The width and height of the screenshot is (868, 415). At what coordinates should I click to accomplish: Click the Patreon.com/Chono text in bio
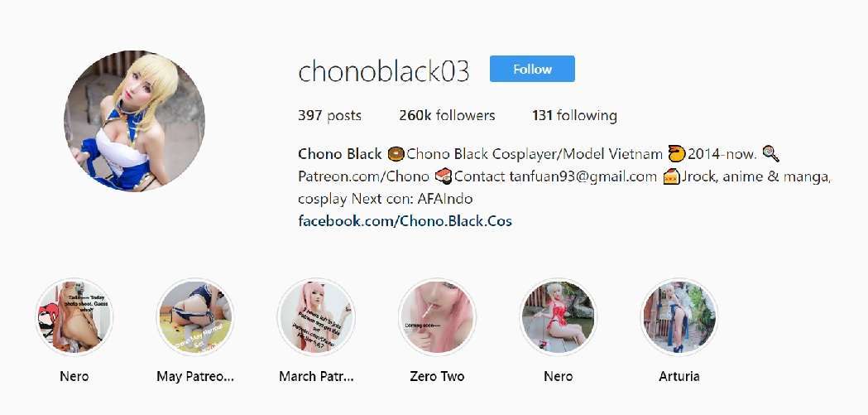363,176
